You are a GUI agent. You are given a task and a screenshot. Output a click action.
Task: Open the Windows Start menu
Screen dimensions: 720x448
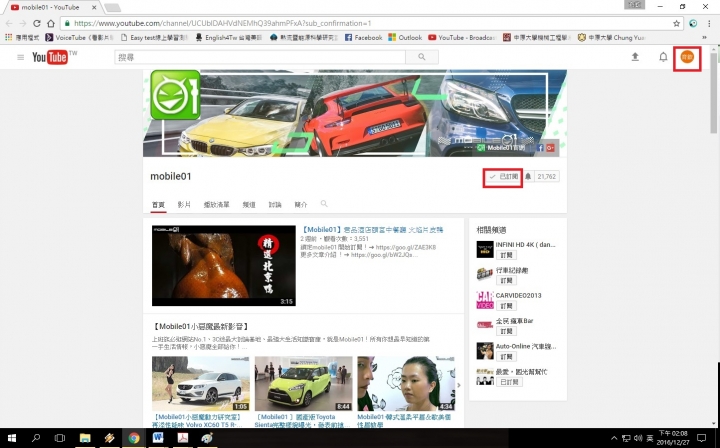[x=11, y=438]
